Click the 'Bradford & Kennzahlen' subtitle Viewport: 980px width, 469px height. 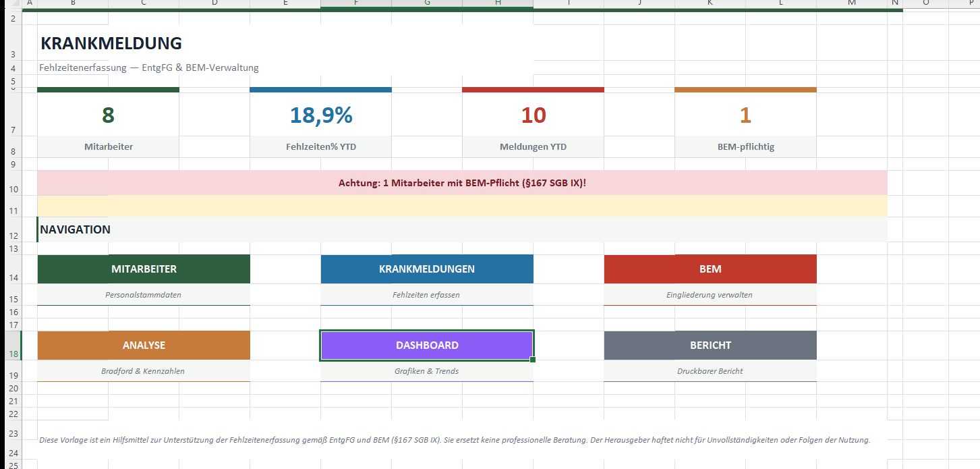coord(143,371)
